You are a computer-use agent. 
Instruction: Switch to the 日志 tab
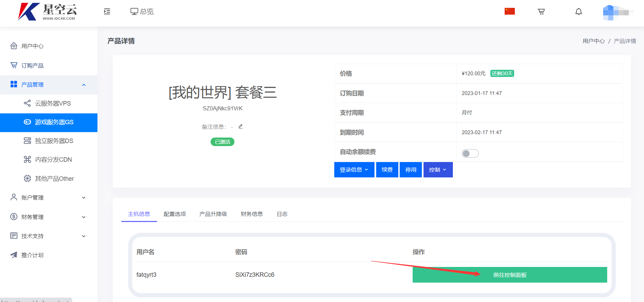(x=282, y=214)
